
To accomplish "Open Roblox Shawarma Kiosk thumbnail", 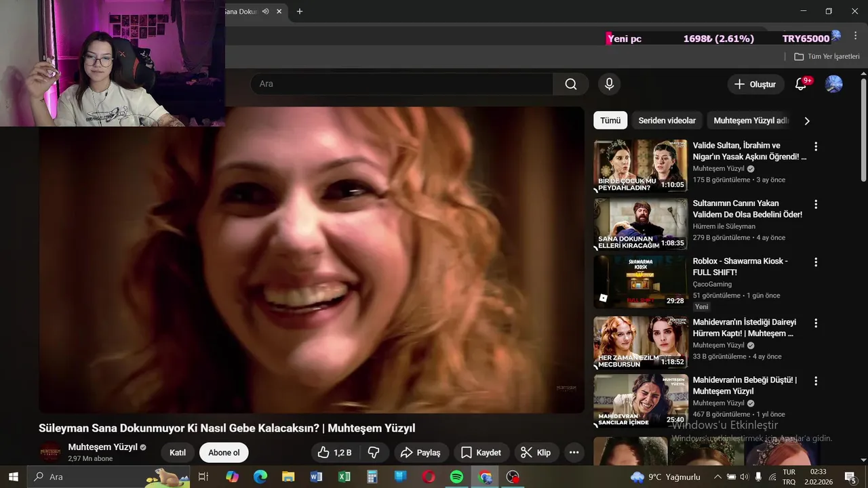I will (x=640, y=281).
